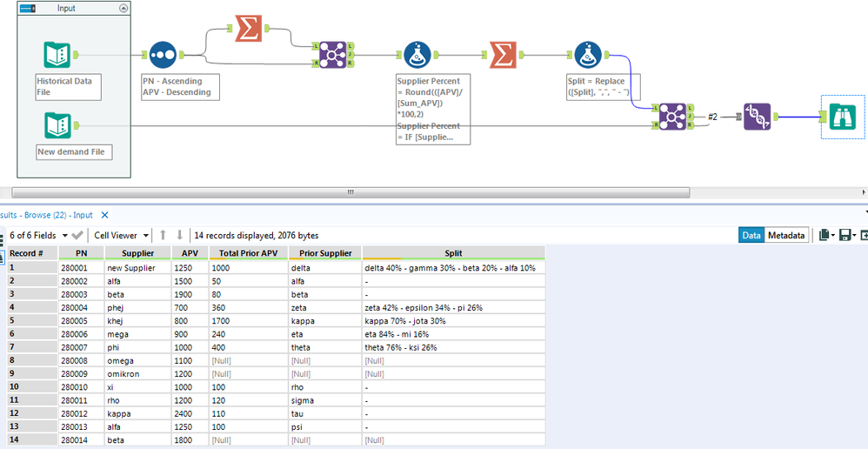Click the New demand File annotation
The height and width of the screenshot is (449, 868).
[74, 151]
